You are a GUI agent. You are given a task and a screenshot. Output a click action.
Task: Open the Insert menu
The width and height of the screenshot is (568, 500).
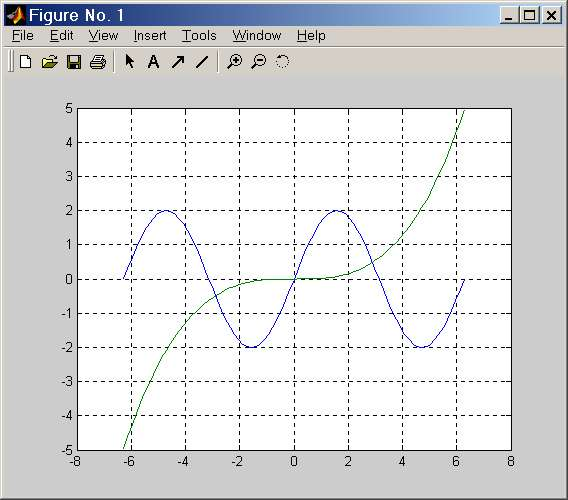coord(150,36)
